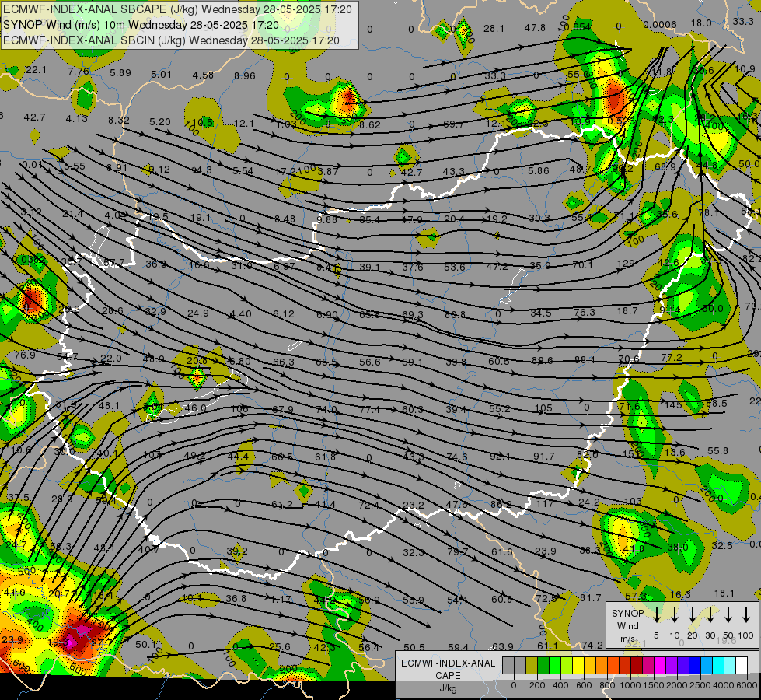Click the map value '7.76'
This screenshot has height=700, width=761.
click(79, 71)
